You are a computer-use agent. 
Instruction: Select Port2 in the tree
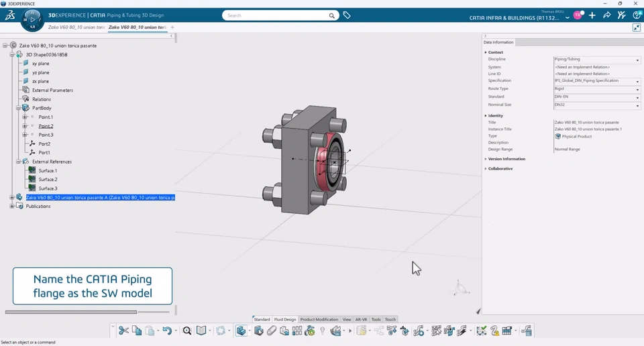point(44,144)
